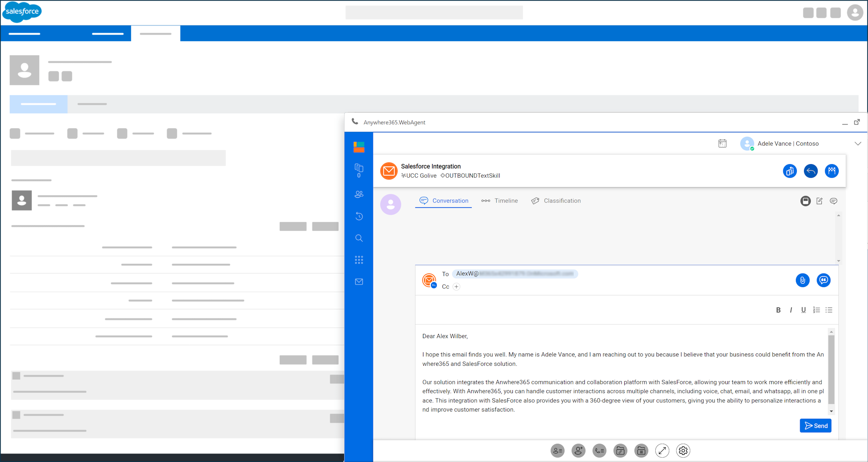868x462 pixels.
Task: Attach a file with the paperclip button
Action: (803, 280)
